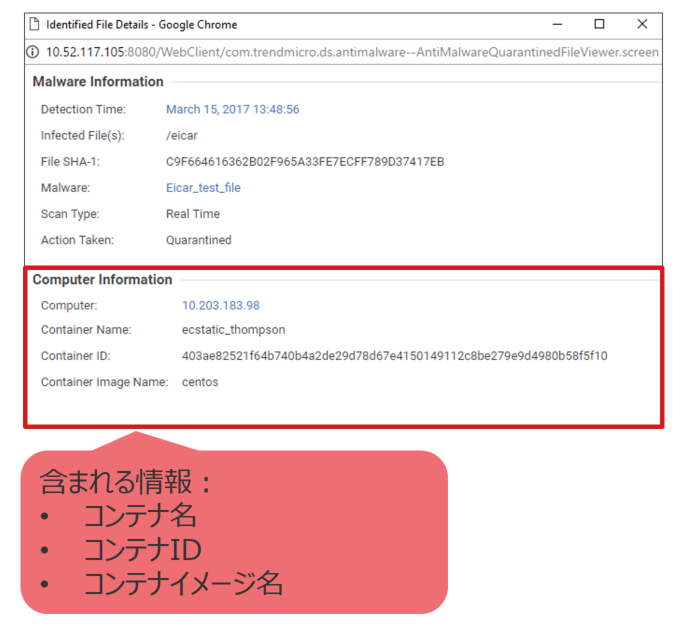Select the container name ecstatic_thompson
Viewport: 687px width, 635px height.
tap(233, 330)
